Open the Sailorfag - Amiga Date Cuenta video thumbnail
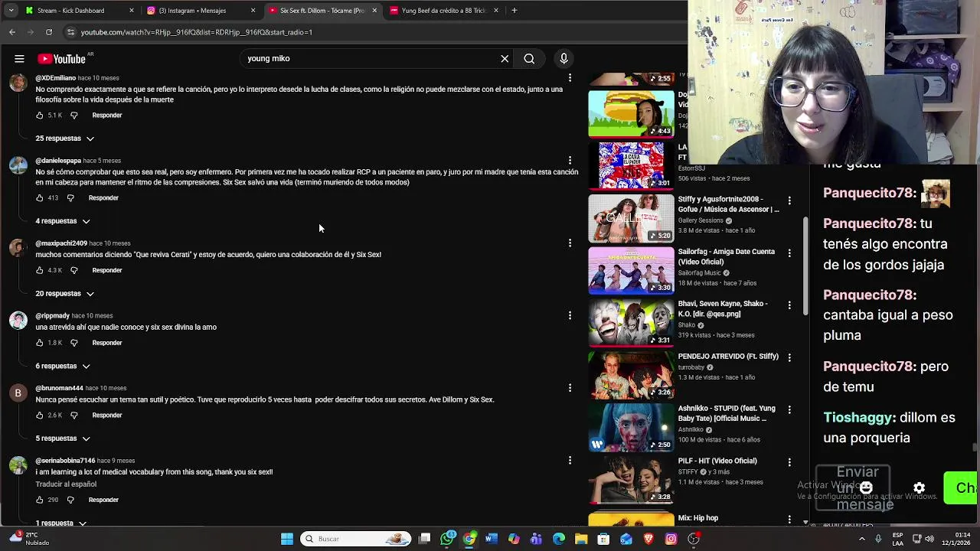Screen dimensions: 980x551 (x=631, y=270)
